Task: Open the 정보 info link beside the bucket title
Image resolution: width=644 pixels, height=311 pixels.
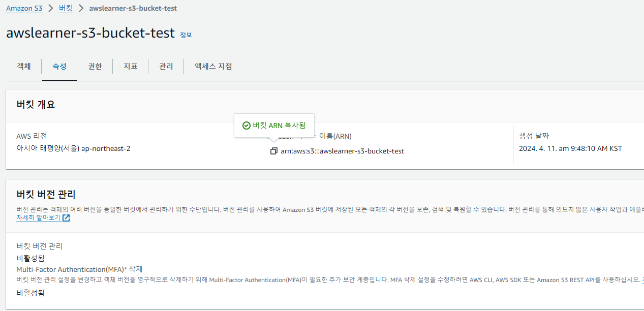Action: click(x=186, y=35)
